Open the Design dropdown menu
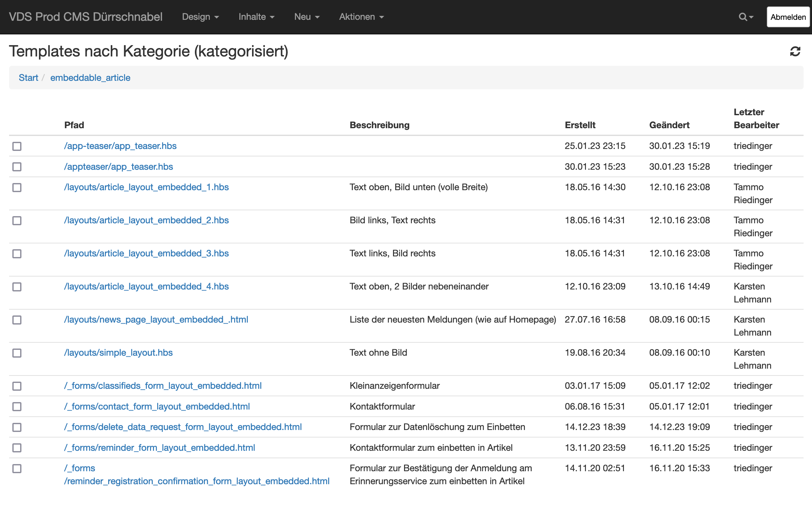 [200, 17]
